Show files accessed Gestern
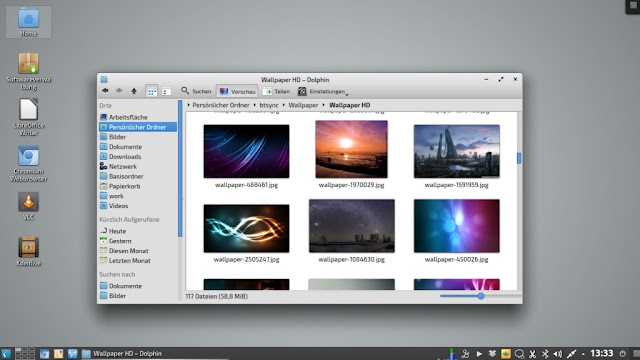 (x=138, y=241)
